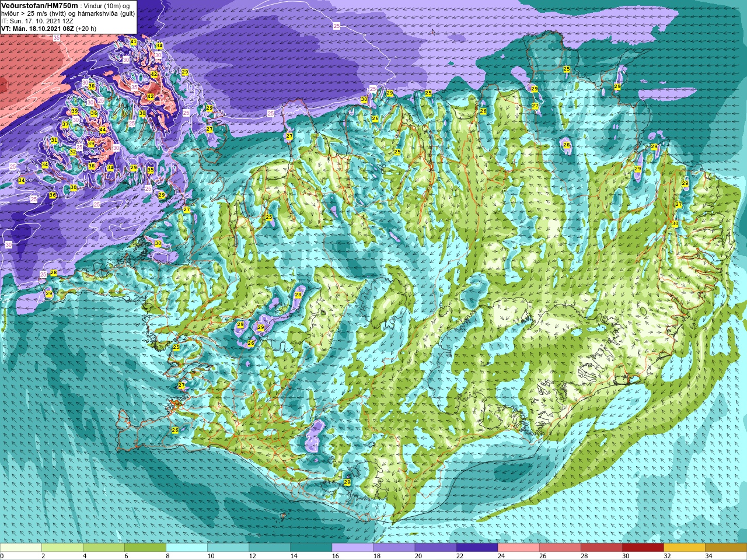The image size is (747, 560).
Task: Click the pale yellow 0–2 legend swatch
Action: (x=21, y=548)
